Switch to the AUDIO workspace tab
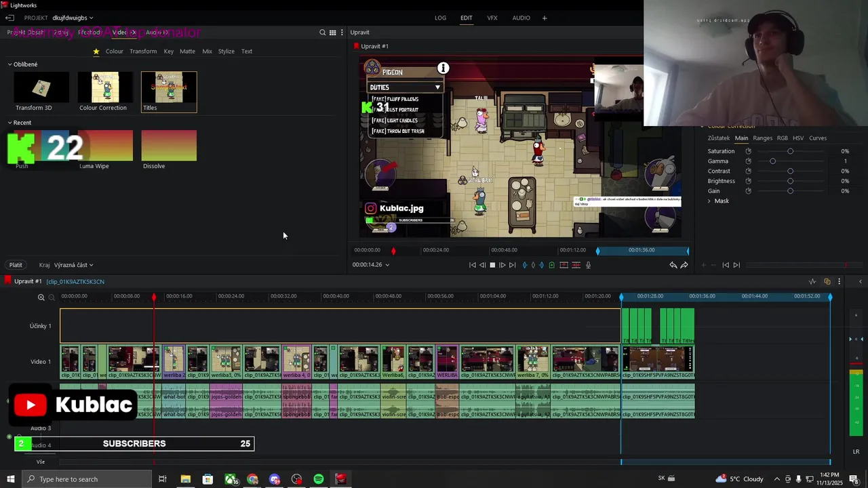This screenshot has height=488, width=868. point(521,18)
